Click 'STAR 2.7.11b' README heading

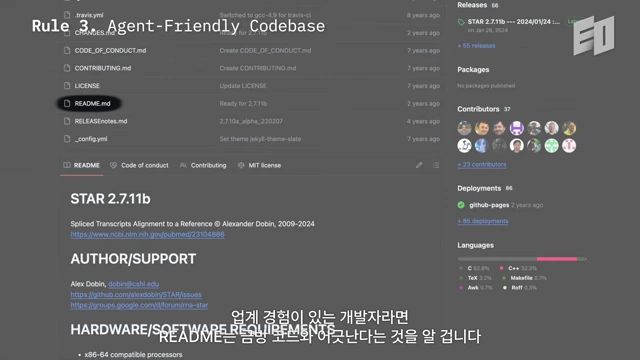click(x=110, y=199)
